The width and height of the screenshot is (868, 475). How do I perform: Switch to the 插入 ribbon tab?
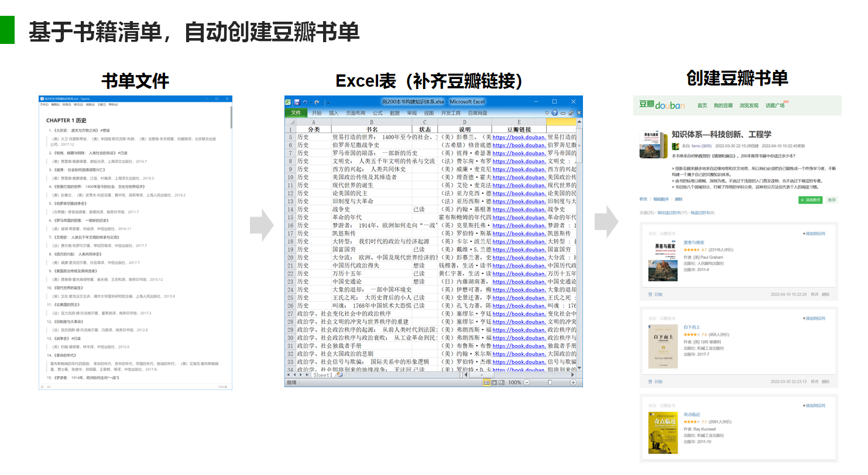coord(334,113)
